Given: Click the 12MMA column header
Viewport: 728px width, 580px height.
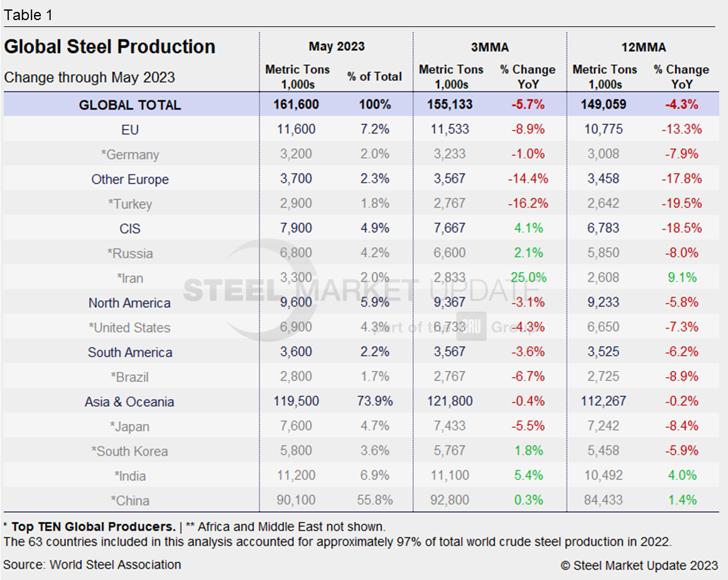Looking at the screenshot, I should coord(642,47).
